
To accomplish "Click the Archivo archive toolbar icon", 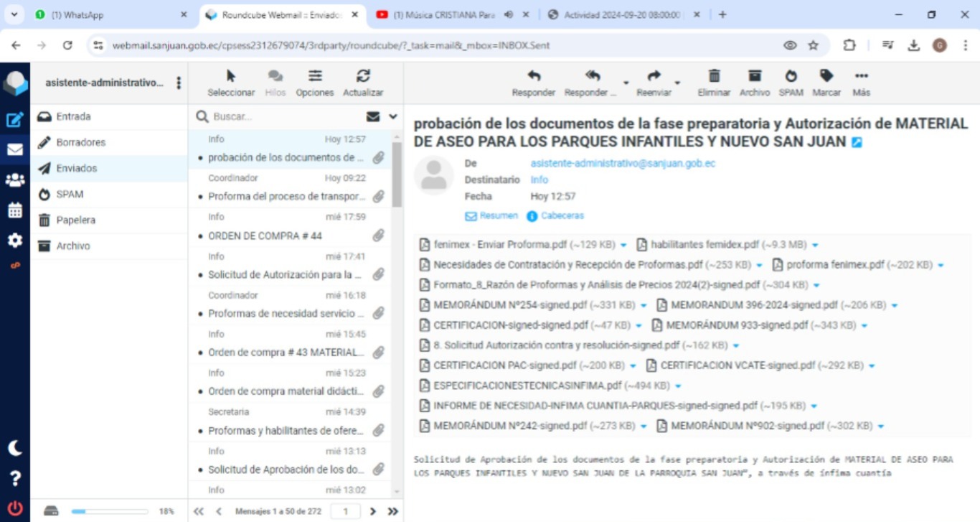I will click(x=754, y=76).
